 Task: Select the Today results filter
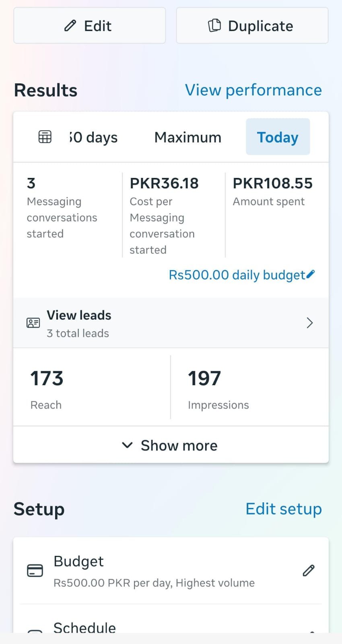coord(278,137)
